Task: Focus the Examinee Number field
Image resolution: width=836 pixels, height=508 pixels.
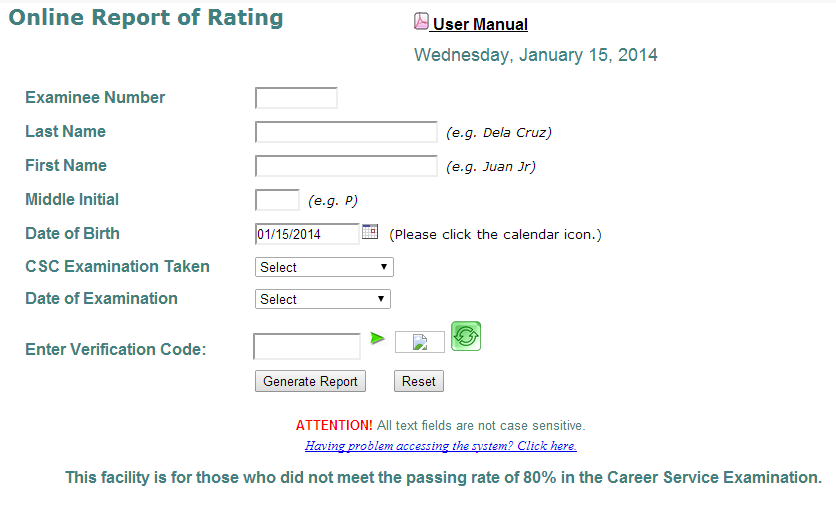Action: point(296,98)
